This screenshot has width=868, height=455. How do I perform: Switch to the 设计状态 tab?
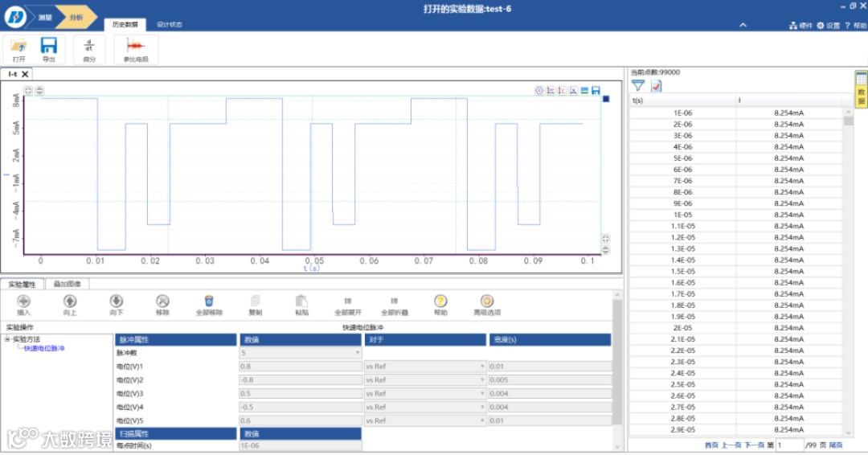point(169,24)
